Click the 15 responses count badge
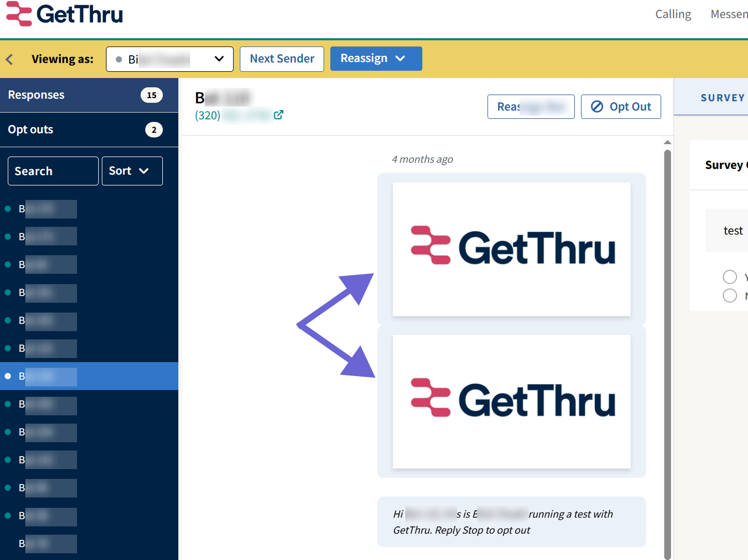The image size is (748, 560). [x=151, y=95]
